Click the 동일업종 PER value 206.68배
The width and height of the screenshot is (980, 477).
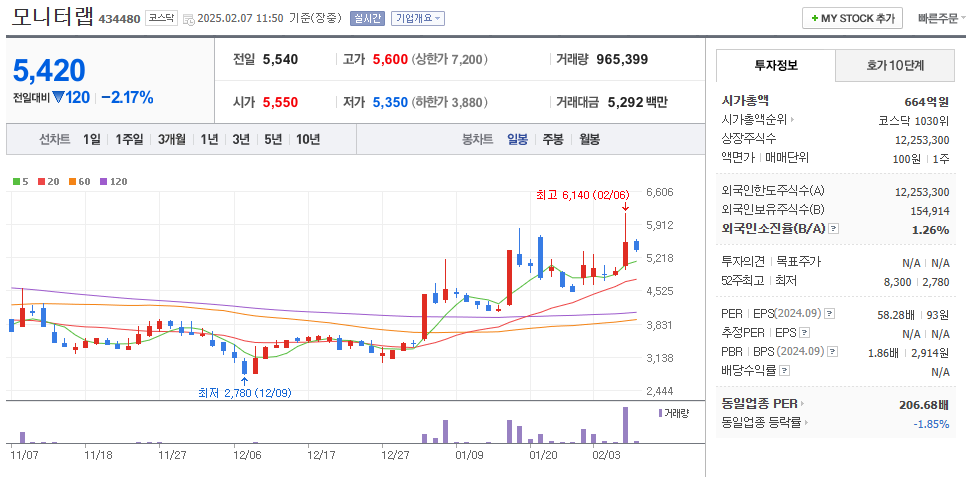924,404
